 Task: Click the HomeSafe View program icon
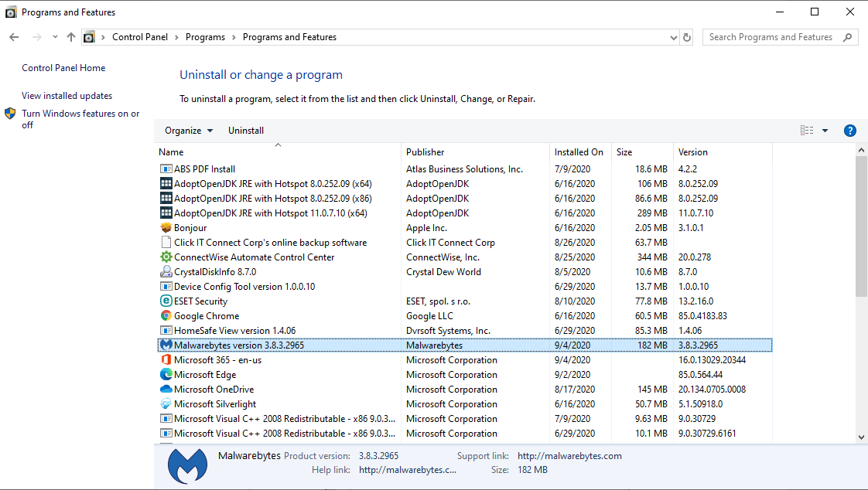tap(166, 330)
